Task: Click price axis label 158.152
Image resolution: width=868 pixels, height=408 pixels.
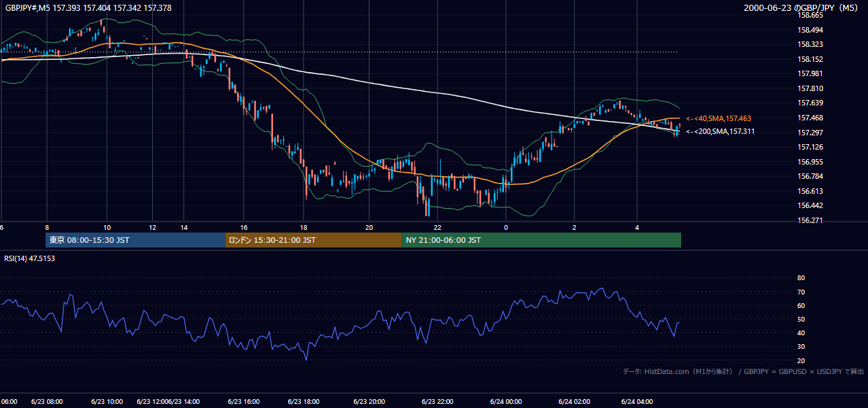Action: pos(810,59)
